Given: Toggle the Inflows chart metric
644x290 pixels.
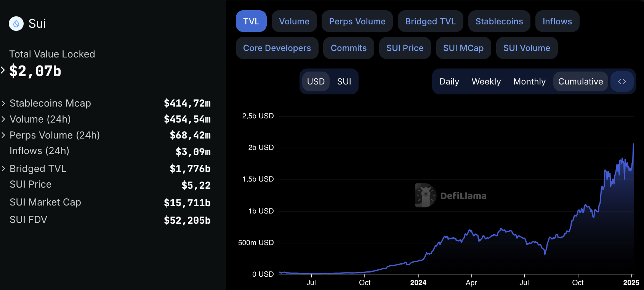Looking at the screenshot, I should point(557,21).
